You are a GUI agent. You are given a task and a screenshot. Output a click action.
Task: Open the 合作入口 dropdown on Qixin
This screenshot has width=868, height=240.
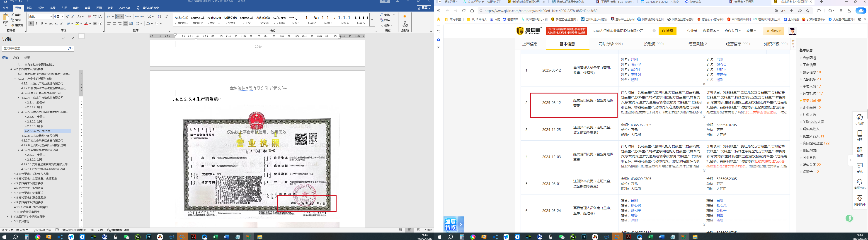tap(732, 31)
